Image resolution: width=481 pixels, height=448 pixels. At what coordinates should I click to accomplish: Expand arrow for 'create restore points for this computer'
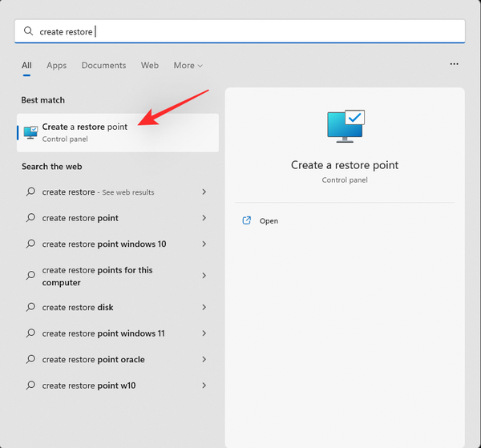pyautogui.click(x=204, y=276)
